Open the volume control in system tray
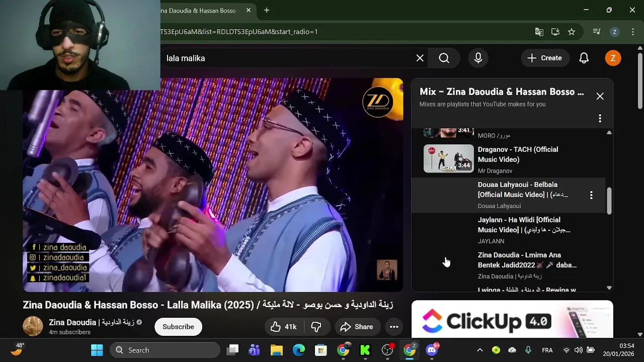Viewport: 644px width, 362px height. coord(579,350)
